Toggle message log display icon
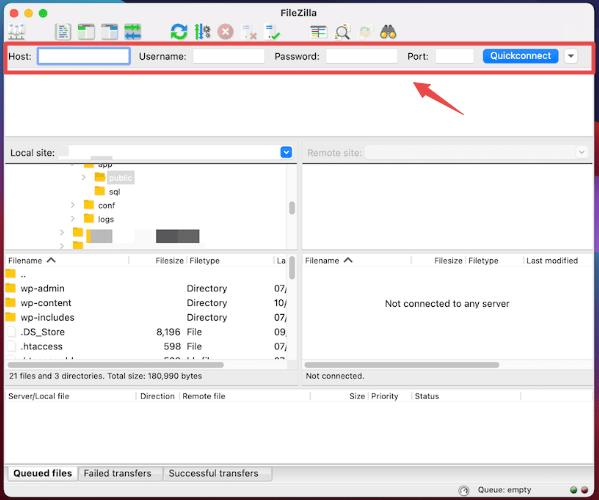This screenshot has width=599, height=500. point(63,32)
